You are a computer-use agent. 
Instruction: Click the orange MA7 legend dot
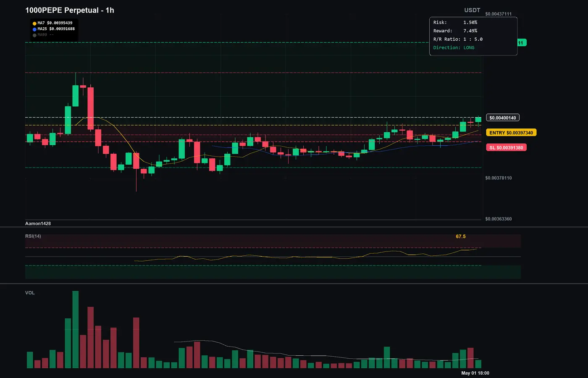(x=34, y=24)
